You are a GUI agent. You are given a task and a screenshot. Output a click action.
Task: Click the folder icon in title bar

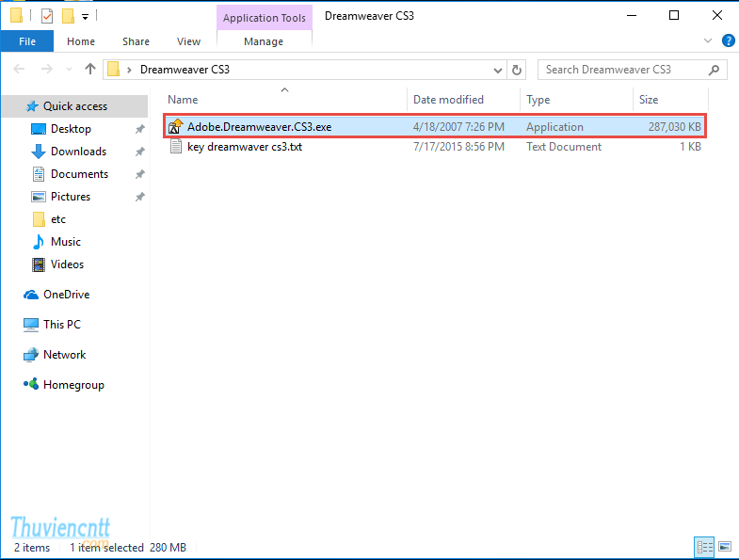pos(17,16)
